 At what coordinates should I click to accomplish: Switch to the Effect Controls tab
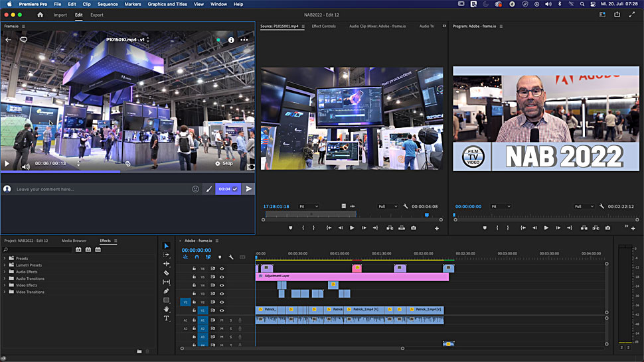(323, 26)
